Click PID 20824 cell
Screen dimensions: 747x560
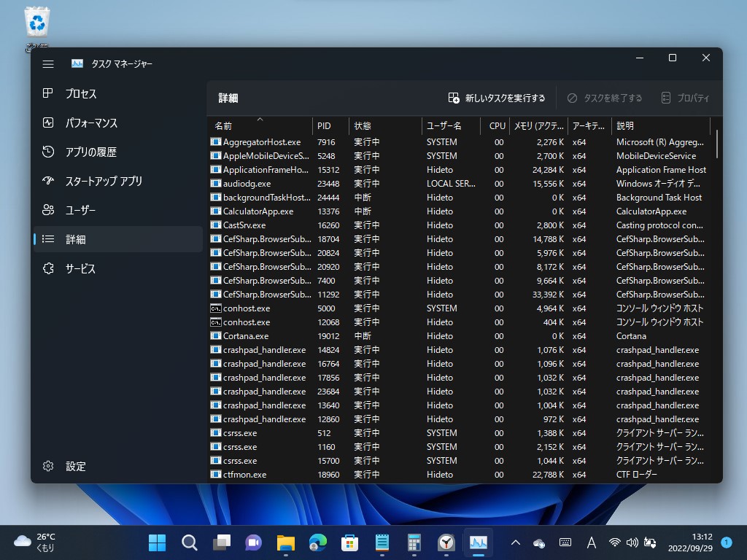click(328, 253)
